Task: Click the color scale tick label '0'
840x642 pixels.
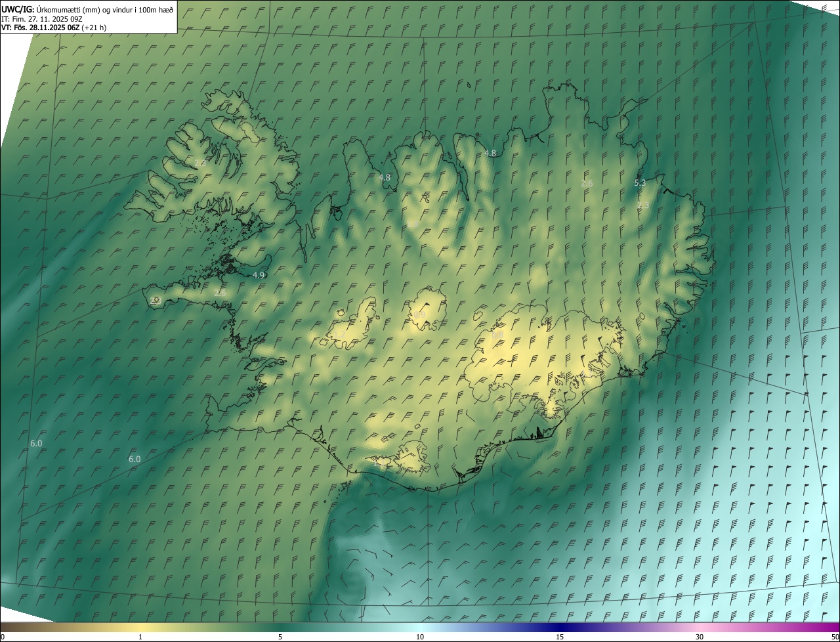Action: coord(3,637)
